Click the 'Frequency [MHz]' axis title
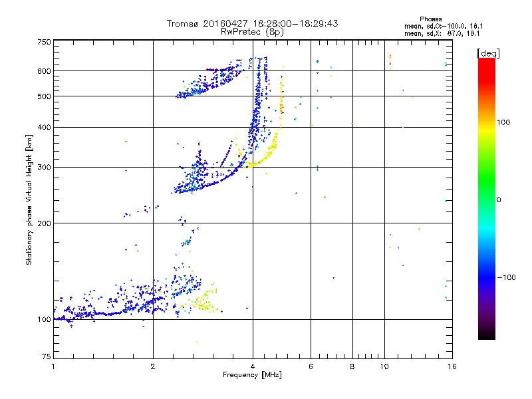 (252, 375)
